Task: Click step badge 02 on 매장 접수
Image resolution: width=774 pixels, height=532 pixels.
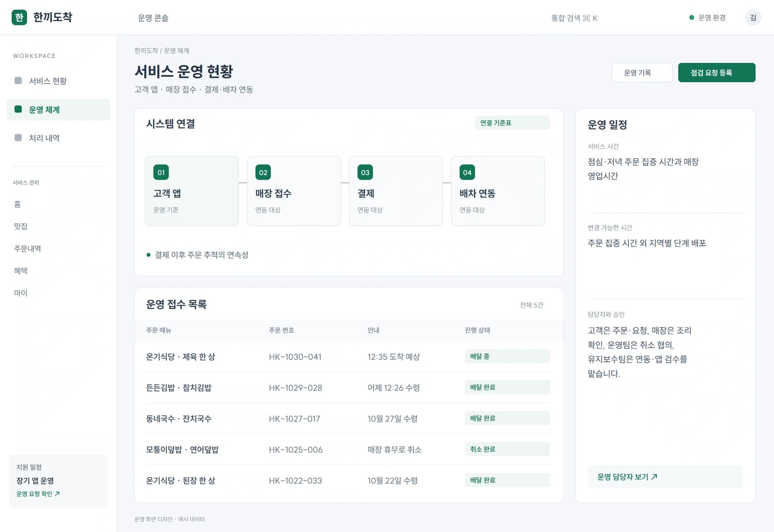Action: pyautogui.click(x=263, y=172)
